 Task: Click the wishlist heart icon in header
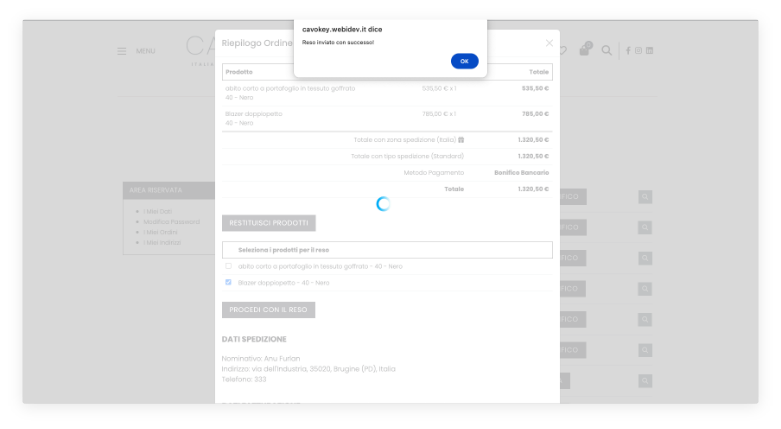pos(564,50)
